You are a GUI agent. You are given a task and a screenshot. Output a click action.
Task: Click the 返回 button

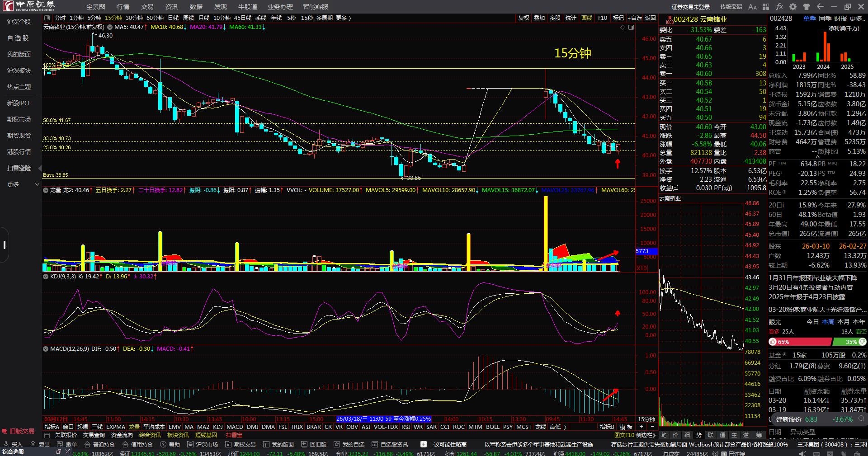pos(650,18)
